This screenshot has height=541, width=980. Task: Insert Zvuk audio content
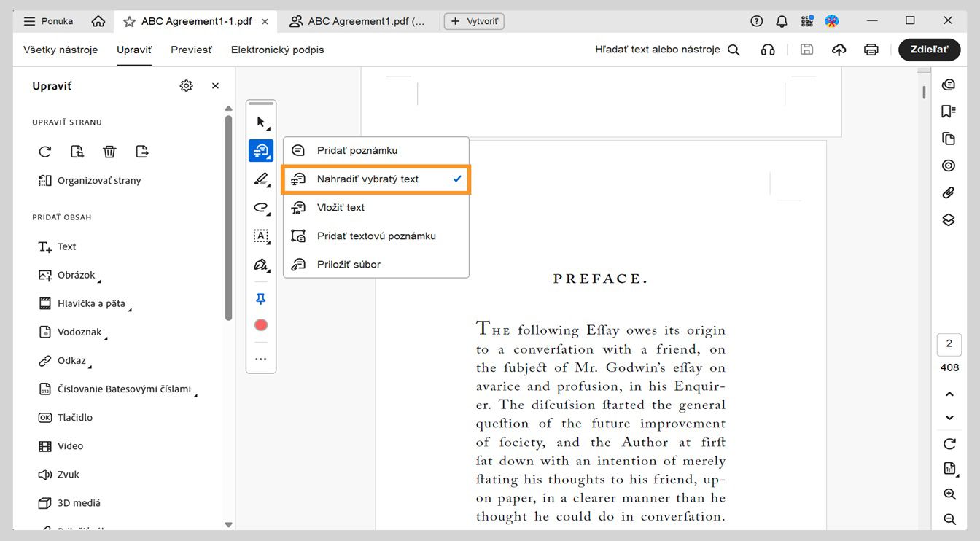point(58,474)
